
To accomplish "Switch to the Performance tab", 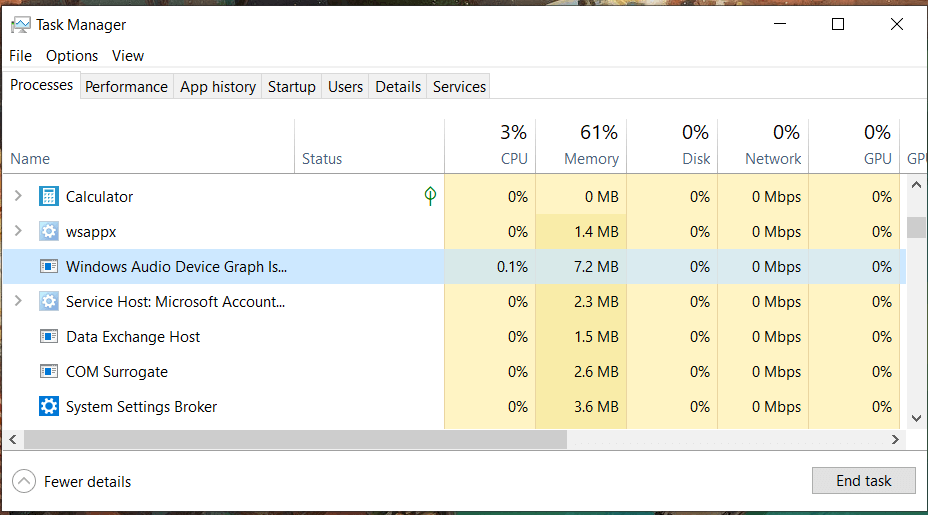I will [x=127, y=86].
